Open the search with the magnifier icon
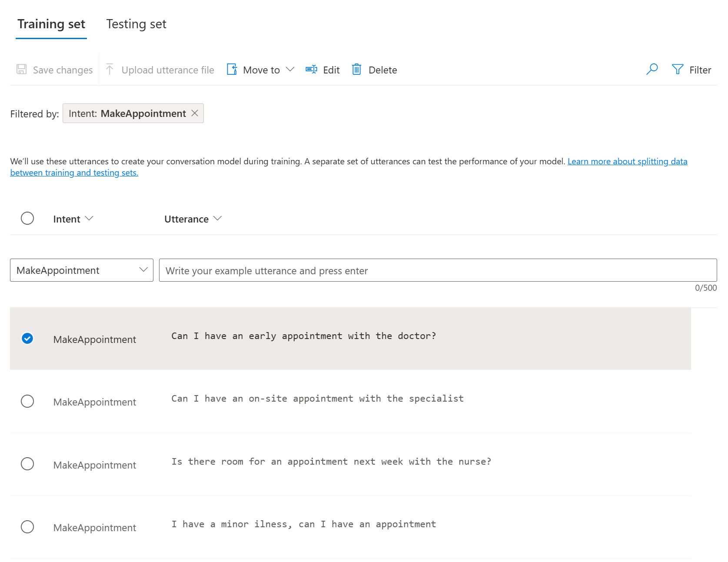Viewport: 728px width, 562px height. click(x=652, y=70)
